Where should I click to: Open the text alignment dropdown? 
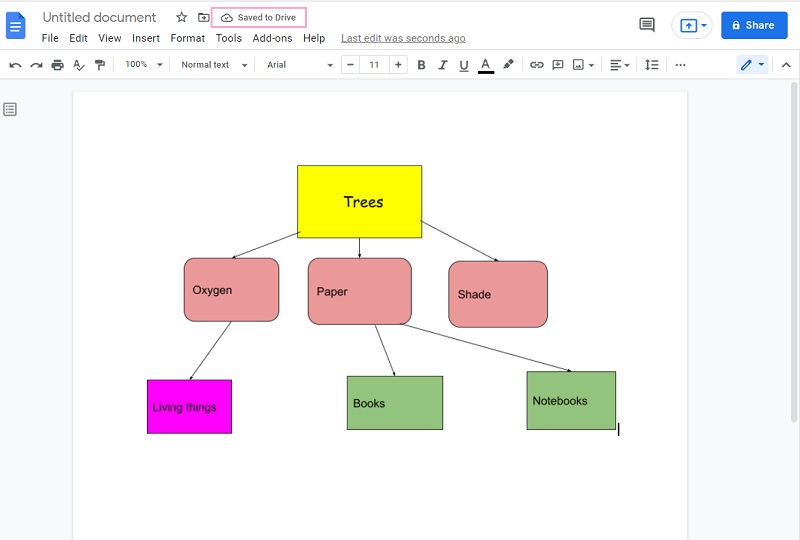click(x=620, y=65)
